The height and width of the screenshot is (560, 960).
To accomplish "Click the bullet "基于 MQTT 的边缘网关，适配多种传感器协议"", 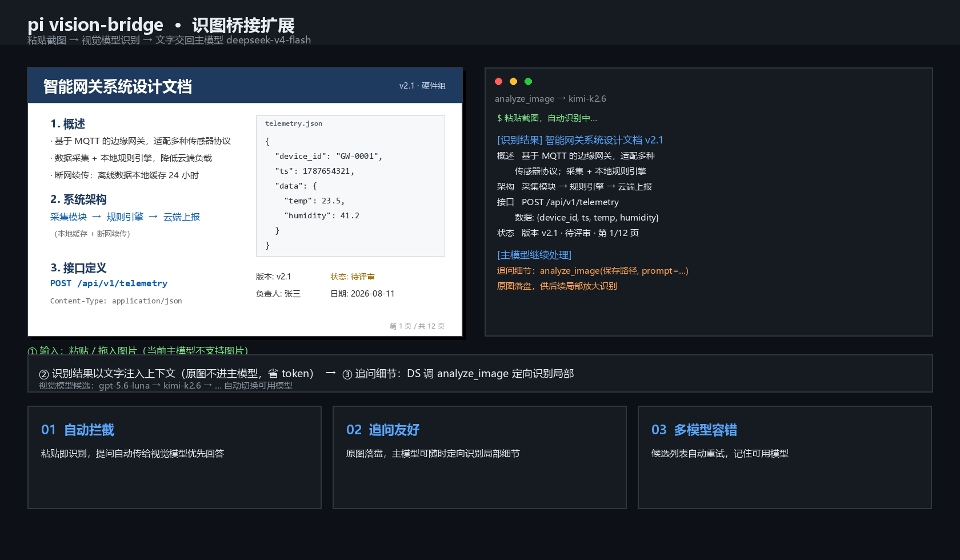I will point(141,141).
